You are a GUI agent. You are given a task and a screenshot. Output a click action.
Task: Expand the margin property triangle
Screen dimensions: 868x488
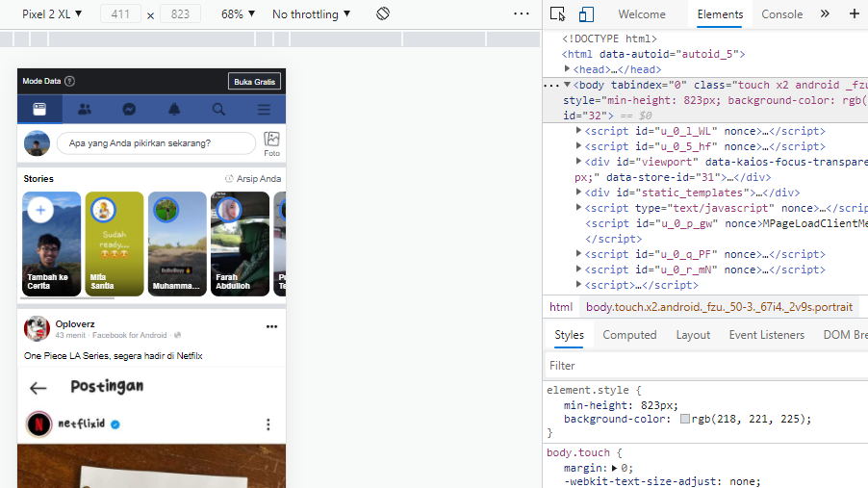point(614,468)
